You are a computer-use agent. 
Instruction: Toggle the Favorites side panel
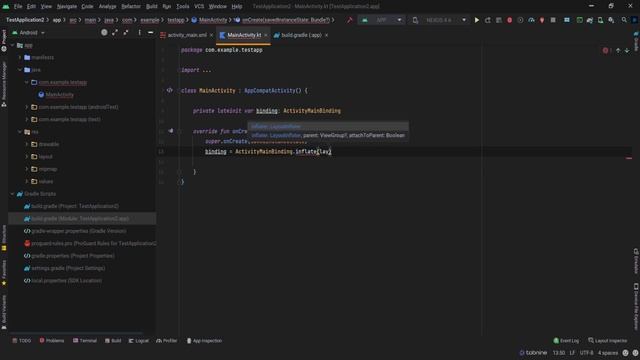(4, 273)
